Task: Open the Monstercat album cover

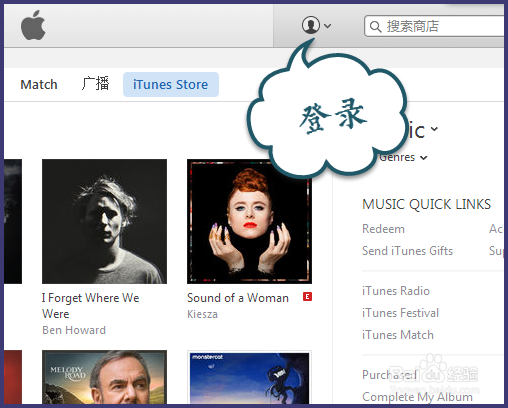Action: coord(249,377)
